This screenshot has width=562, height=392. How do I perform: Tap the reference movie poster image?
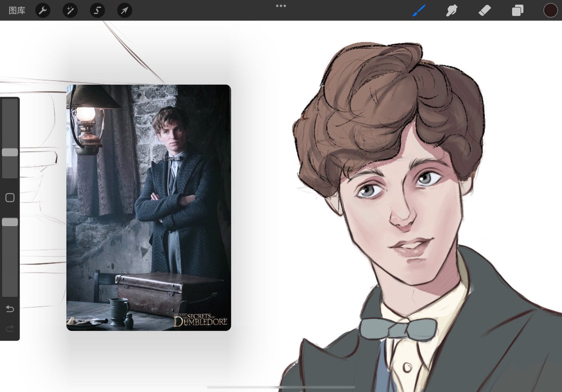click(x=148, y=208)
